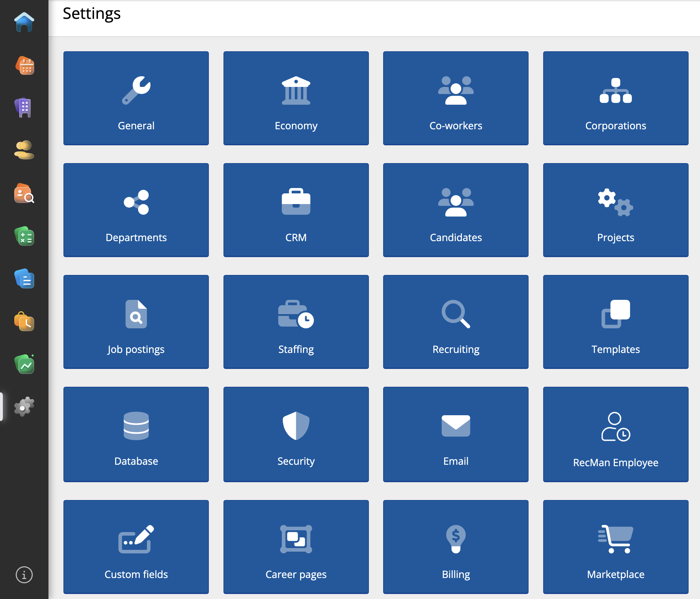
Task: Click the envelope icon in Email
Action: pos(456,426)
